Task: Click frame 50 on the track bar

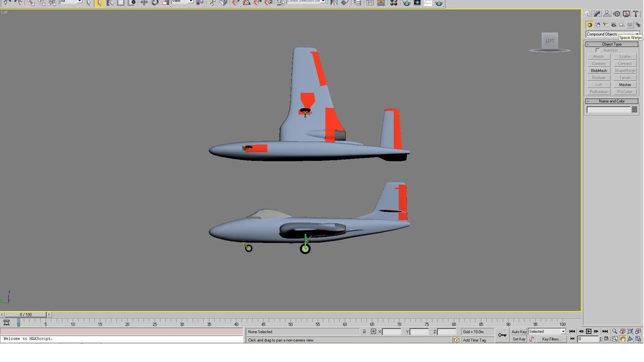Action: (x=290, y=324)
